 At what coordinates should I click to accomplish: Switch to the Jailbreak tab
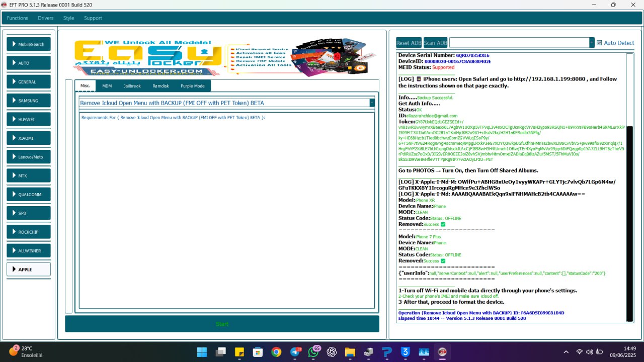click(x=132, y=86)
